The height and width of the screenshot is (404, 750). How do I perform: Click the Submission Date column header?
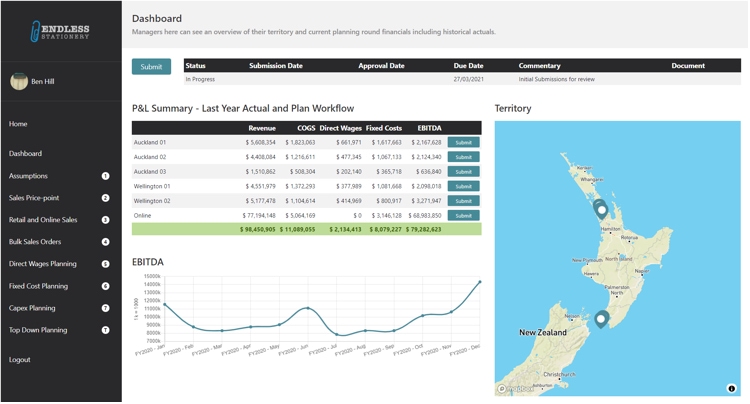tap(276, 66)
